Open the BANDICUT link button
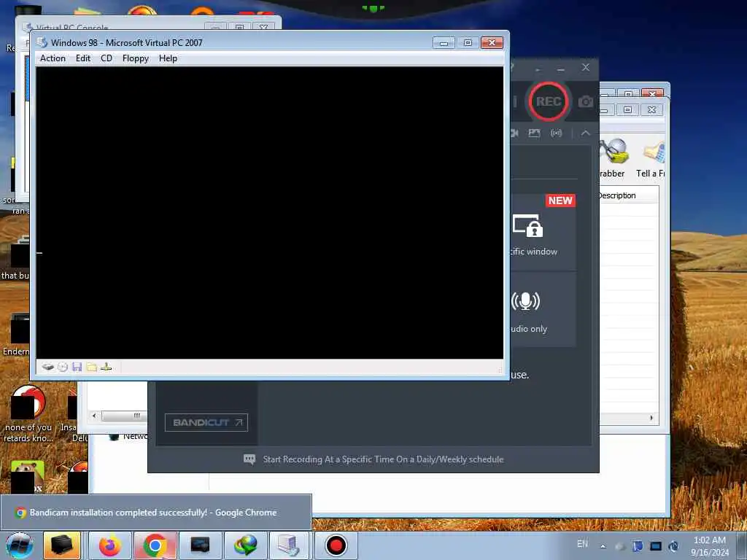The image size is (747, 560). pyautogui.click(x=206, y=422)
